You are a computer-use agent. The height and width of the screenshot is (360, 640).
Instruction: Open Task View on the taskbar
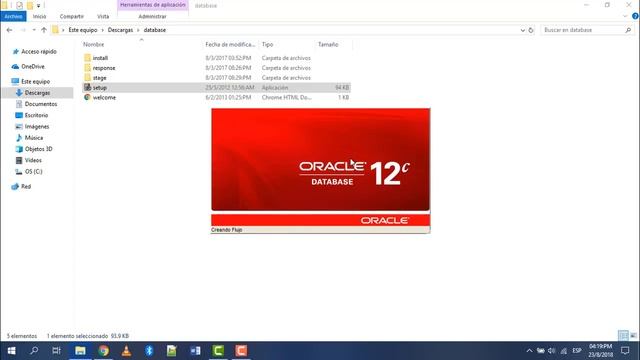(56, 351)
